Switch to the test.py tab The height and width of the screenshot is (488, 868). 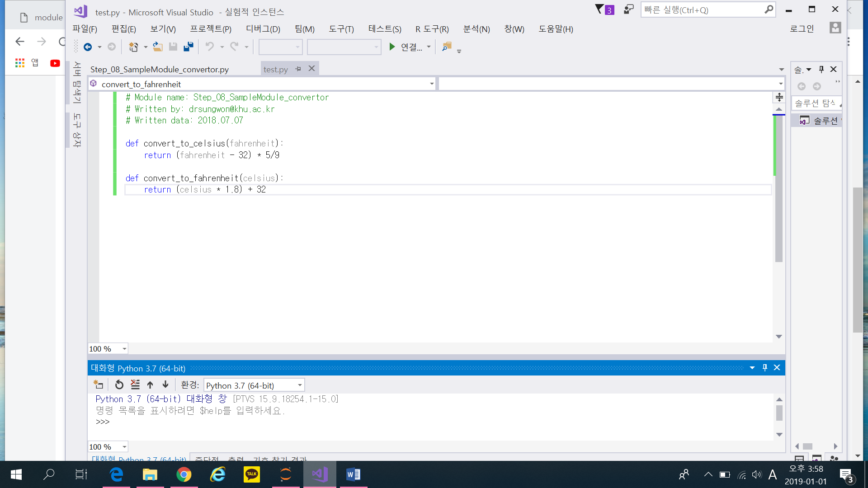pos(276,69)
